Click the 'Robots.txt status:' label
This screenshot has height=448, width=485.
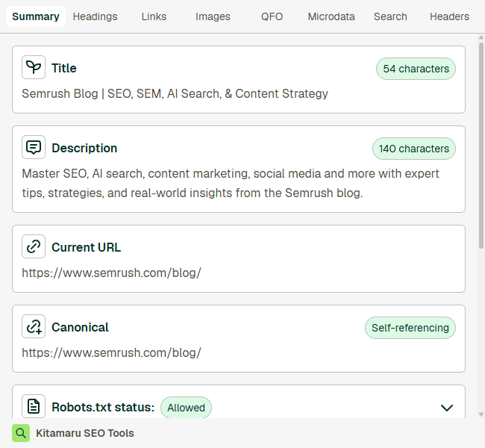[x=103, y=407]
